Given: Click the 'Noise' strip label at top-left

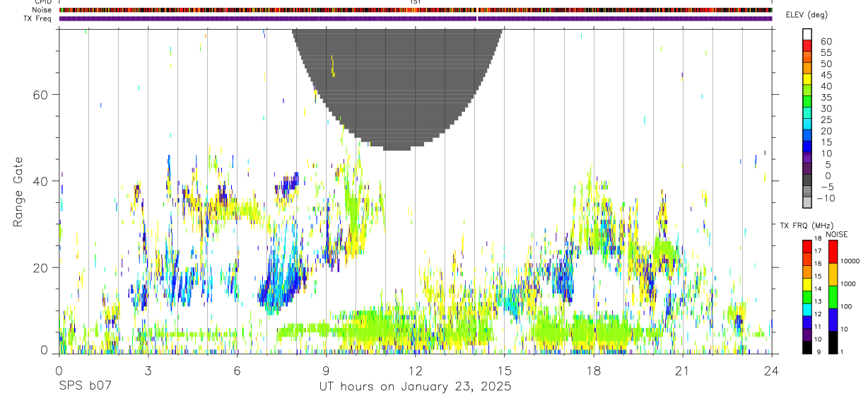Looking at the screenshot, I should [x=42, y=10].
